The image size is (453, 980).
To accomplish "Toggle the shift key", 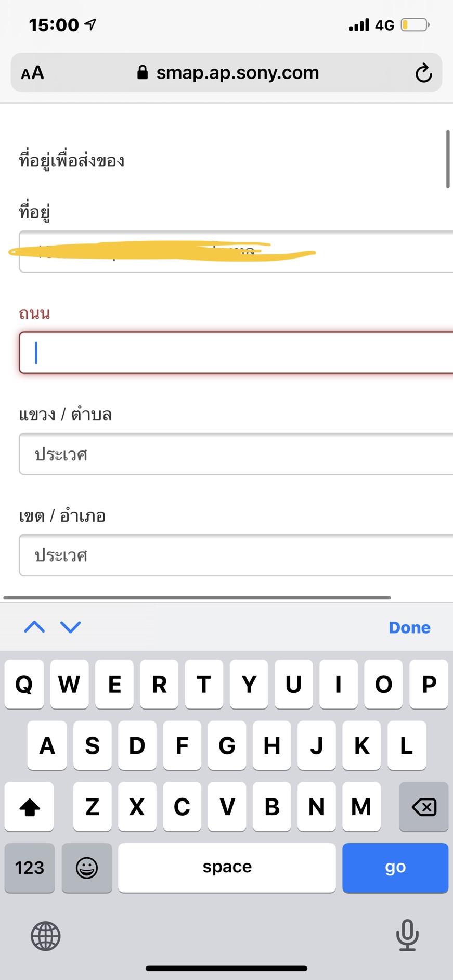I will [29, 807].
